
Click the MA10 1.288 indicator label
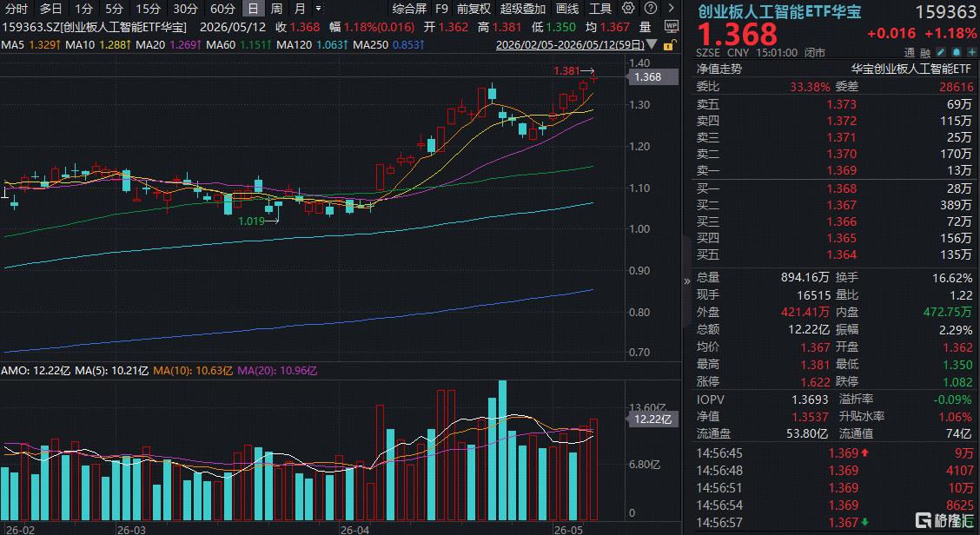pos(99,45)
